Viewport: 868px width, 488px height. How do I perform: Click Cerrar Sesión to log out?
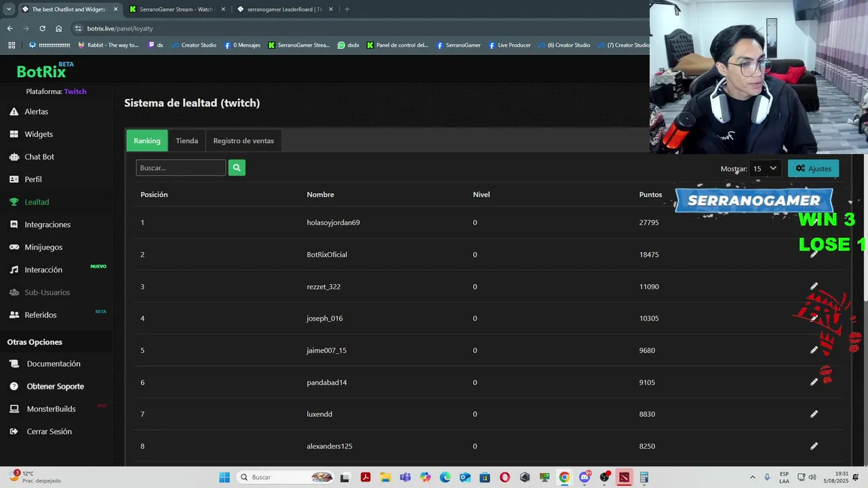(x=49, y=432)
